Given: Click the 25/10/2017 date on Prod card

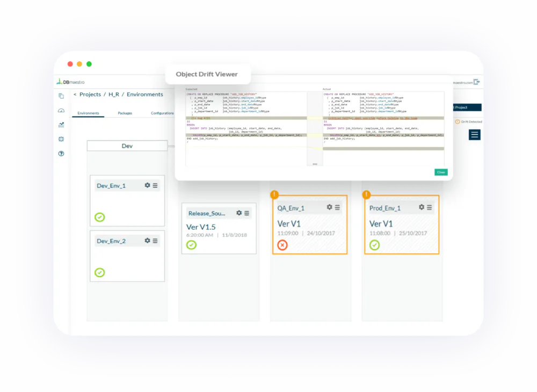Looking at the screenshot, I should pyautogui.click(x=413, y=233).
